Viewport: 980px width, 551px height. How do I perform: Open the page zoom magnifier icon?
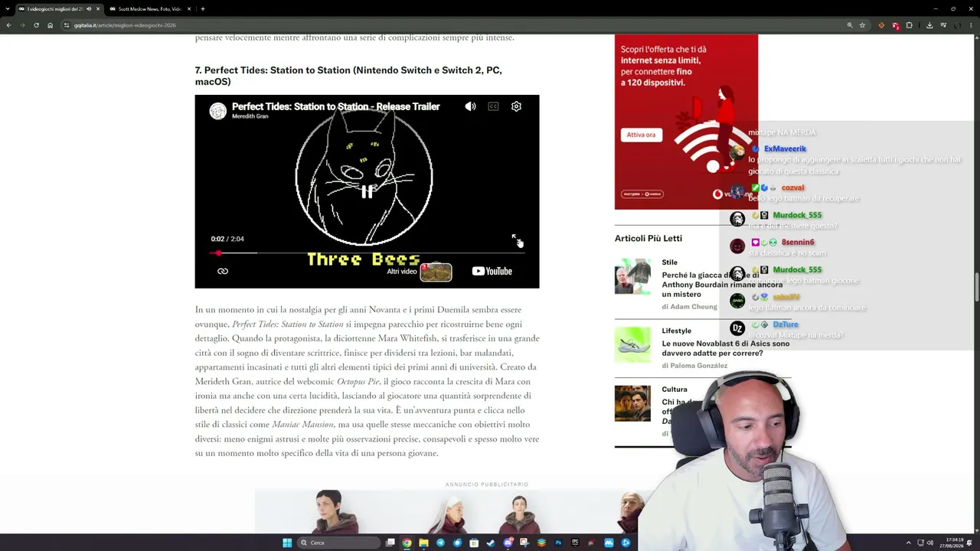click(849, 25)
